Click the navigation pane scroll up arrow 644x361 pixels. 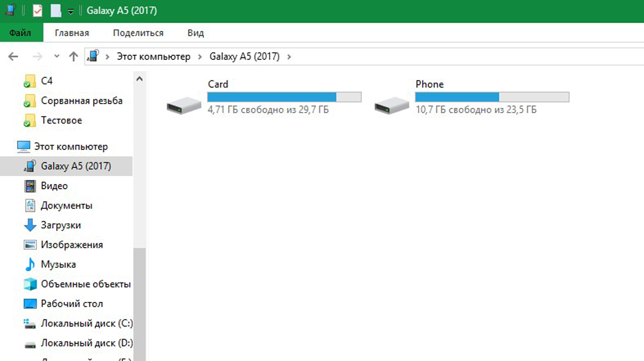coord(139,79)
